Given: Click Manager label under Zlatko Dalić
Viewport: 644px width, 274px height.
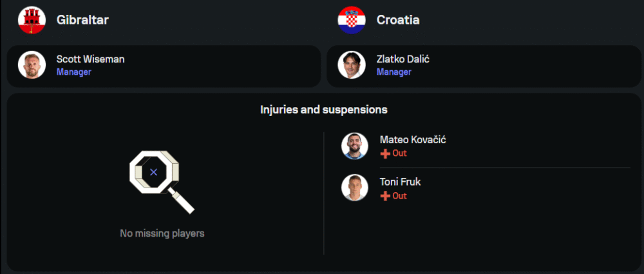Looking at the screenshot, I should (x=393, y=72).
